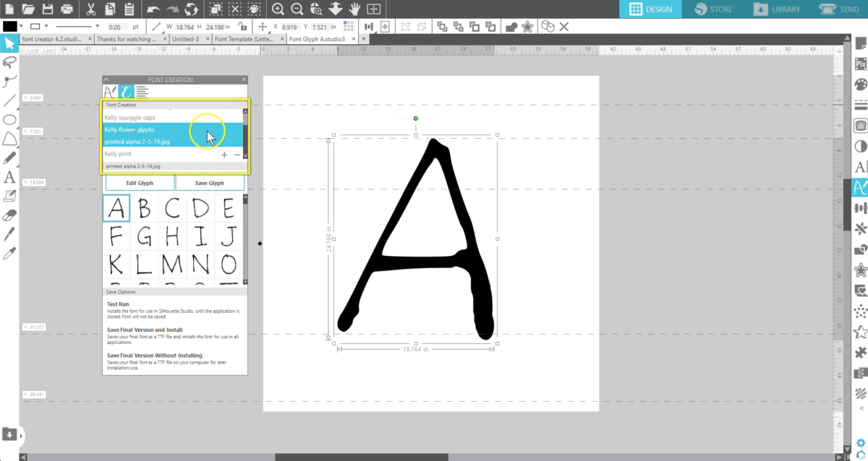Open the Font Creation panel icon in sidebar
The image size is (868, 461).
pos(861,188)
